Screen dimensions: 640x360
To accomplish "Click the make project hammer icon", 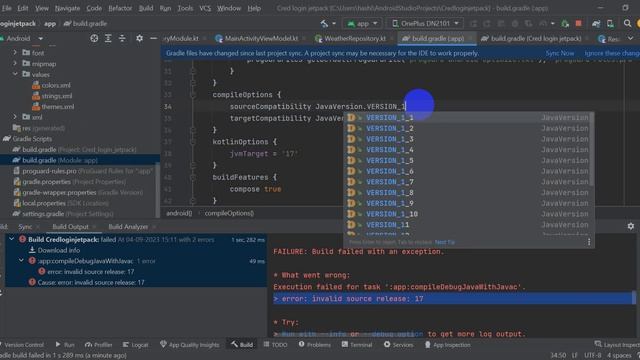I will (x=324, y=24).
